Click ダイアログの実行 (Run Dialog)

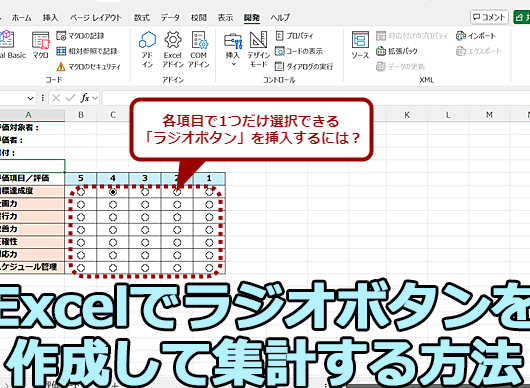coord(304,67)
